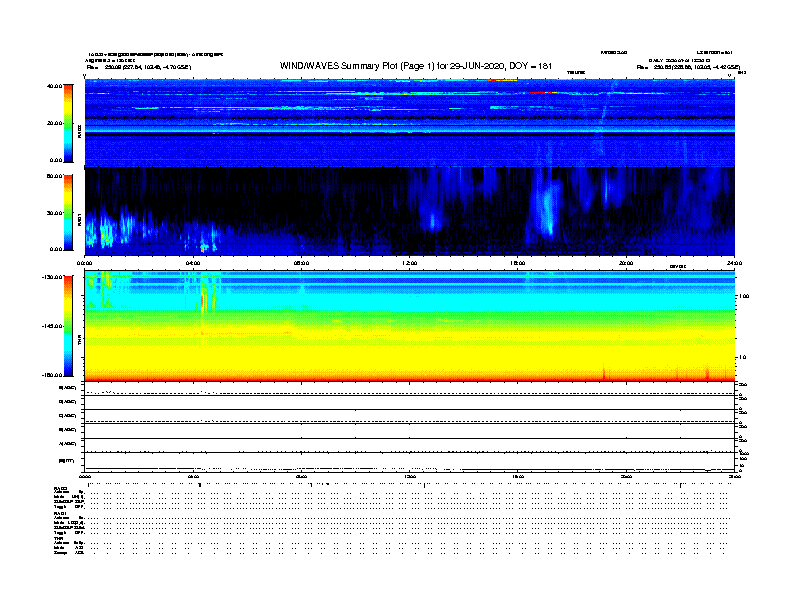792x612 pixels.
Task: Click top-right position text starting 230.65
Action: coord(697,67)
